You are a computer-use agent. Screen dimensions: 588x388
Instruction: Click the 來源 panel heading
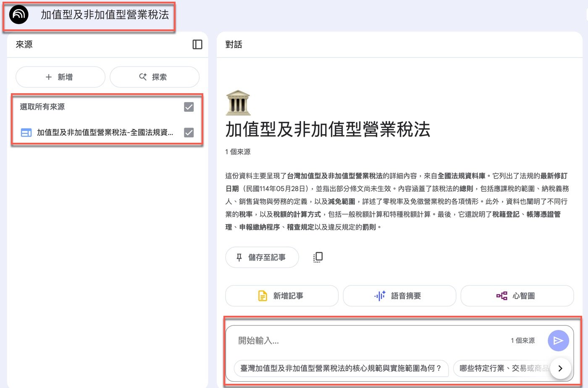click(24, 45)
